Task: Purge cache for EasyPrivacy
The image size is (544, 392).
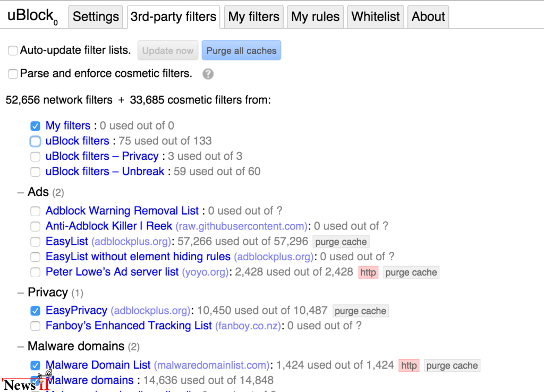Action: point(360,311)
